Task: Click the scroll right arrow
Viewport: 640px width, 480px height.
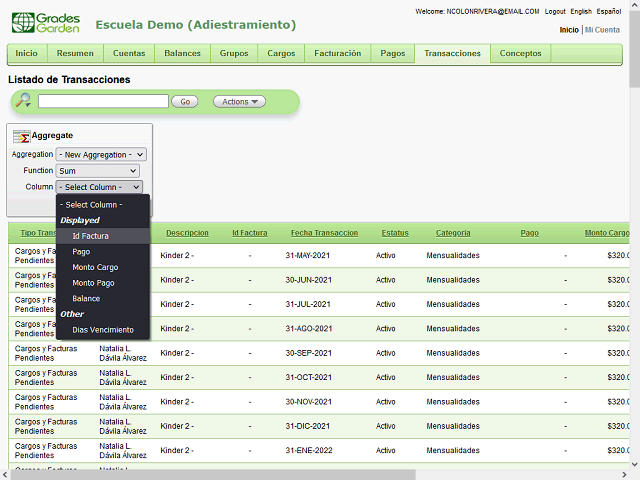Action: pyautogui.click(x=624, y=475)
